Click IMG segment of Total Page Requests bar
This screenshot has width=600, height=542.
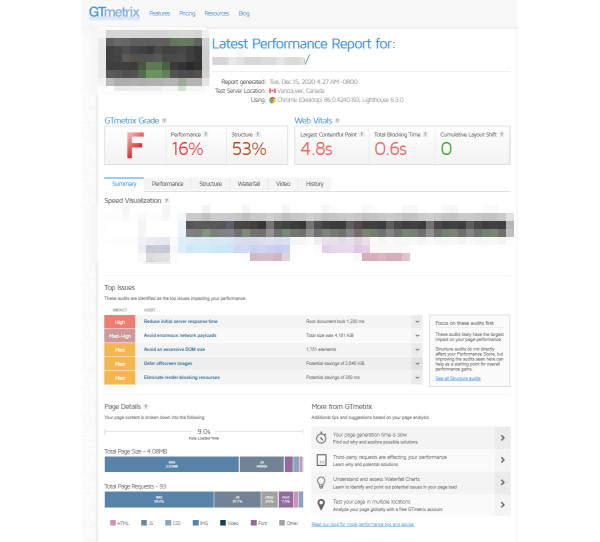point(159,500)
